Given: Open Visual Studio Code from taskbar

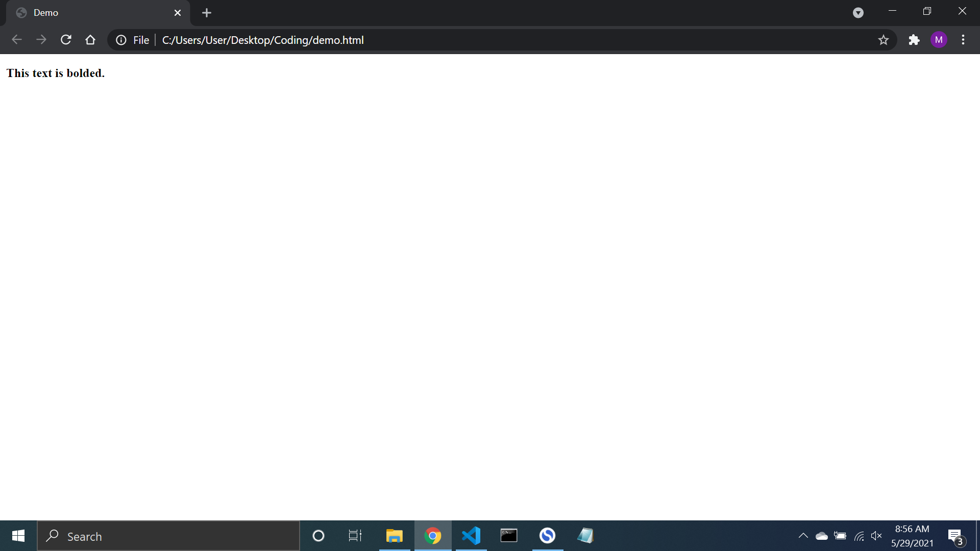Looking at the screenshot, I should click(471, 536).
